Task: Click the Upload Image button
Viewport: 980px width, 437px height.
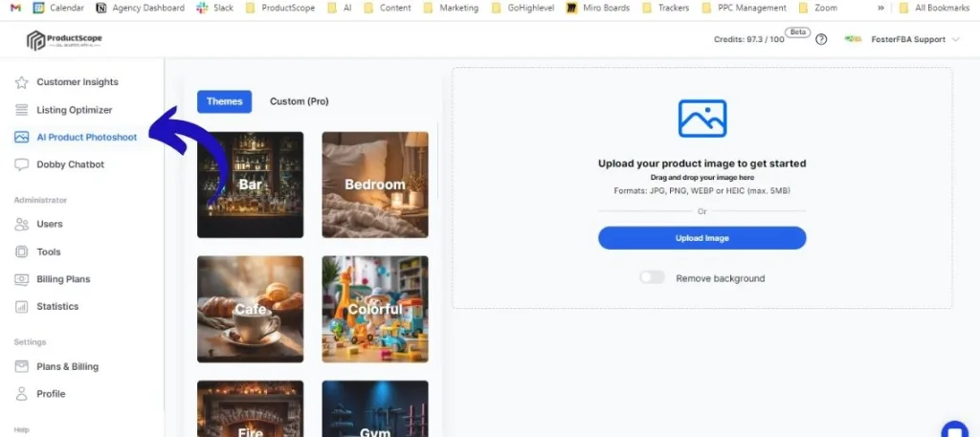Action: [702, 238]
